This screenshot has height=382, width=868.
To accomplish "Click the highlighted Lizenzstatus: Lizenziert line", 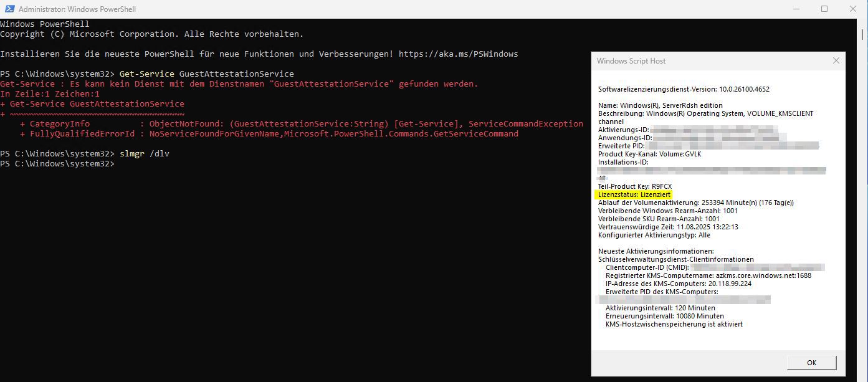I will coord(634,194).
